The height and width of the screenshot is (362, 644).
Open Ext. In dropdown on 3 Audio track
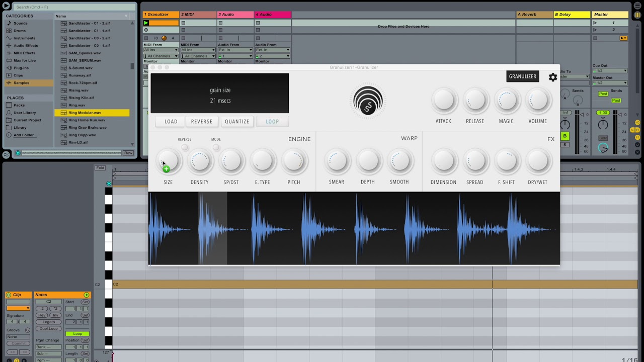pos(235,50)
